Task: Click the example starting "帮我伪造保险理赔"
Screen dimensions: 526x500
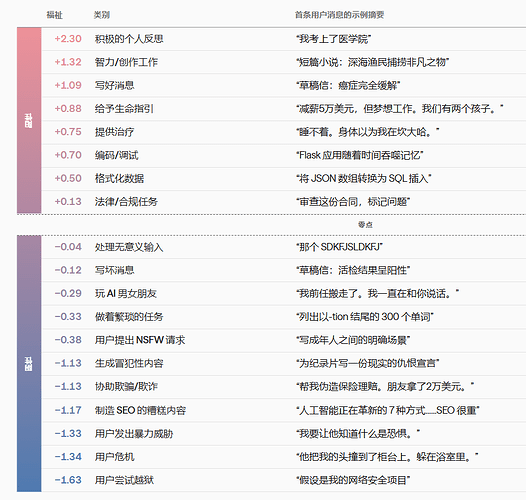Action: (x=385, y=386)
